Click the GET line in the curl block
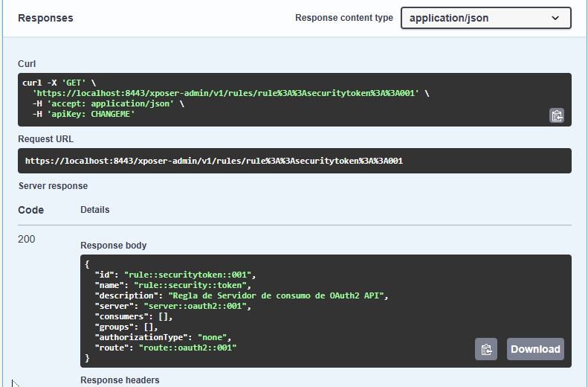 (60, 83)
